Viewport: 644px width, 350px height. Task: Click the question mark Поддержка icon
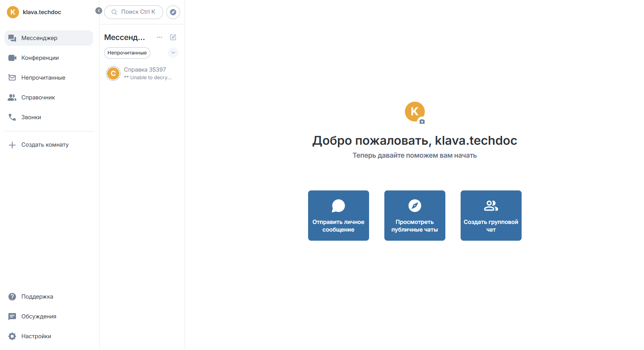pyautogui.click(x=12, y=297)
